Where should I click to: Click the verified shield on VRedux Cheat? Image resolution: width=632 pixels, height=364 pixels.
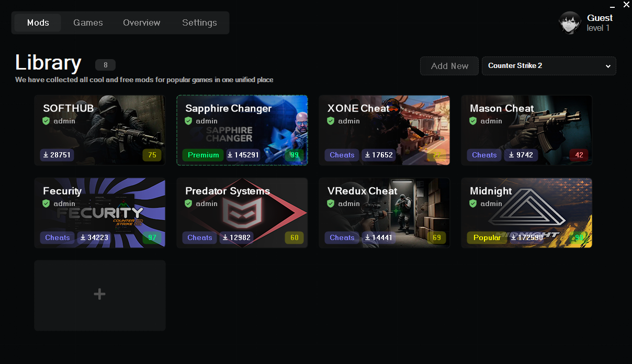pos(331,203)
